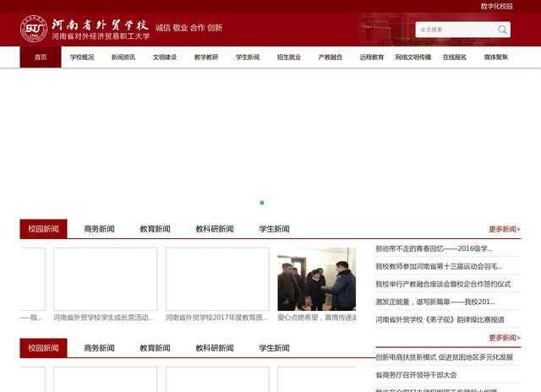Select the second 学生新闻 section tab
Viewport: 541px width, 392px height.
[274, 348]
